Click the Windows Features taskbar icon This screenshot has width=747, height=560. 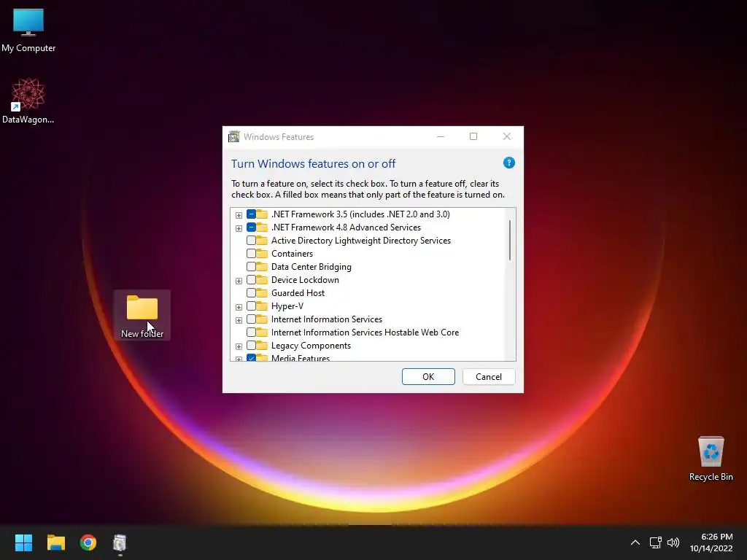pyautogui.click(x=120, y=542)
